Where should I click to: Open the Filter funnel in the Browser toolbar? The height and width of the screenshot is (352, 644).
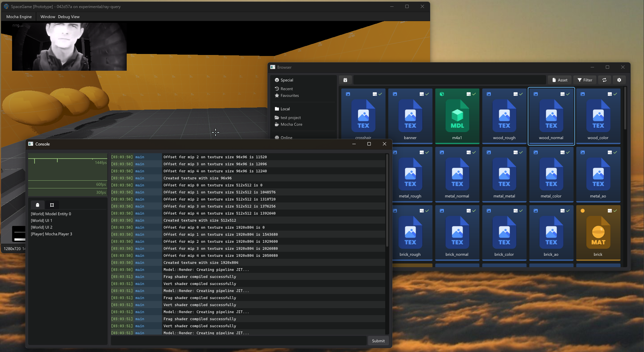pos(585,80)
